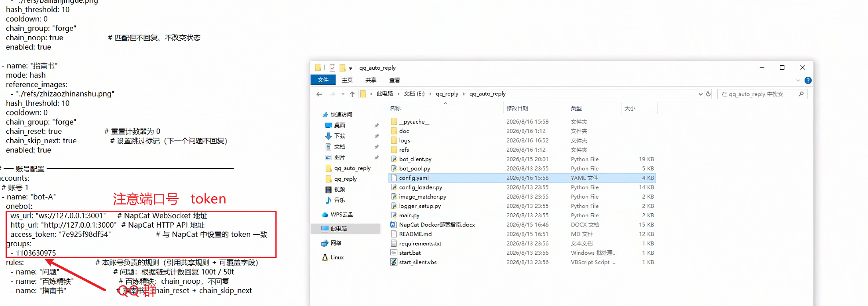Image resolution: width=868 pixels, height=306 pixels.
Task: Go up one folder level with the up arrow
Action: (352, 94)
